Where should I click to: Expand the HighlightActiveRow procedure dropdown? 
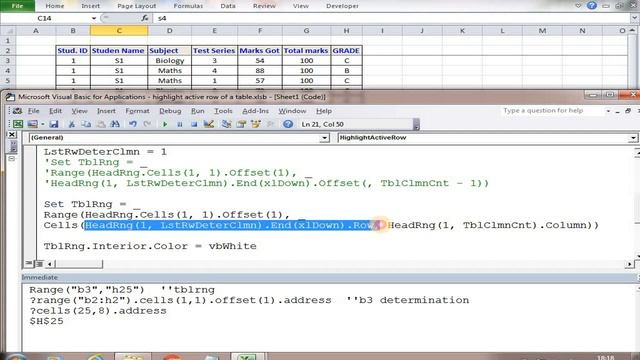[633, 138]
